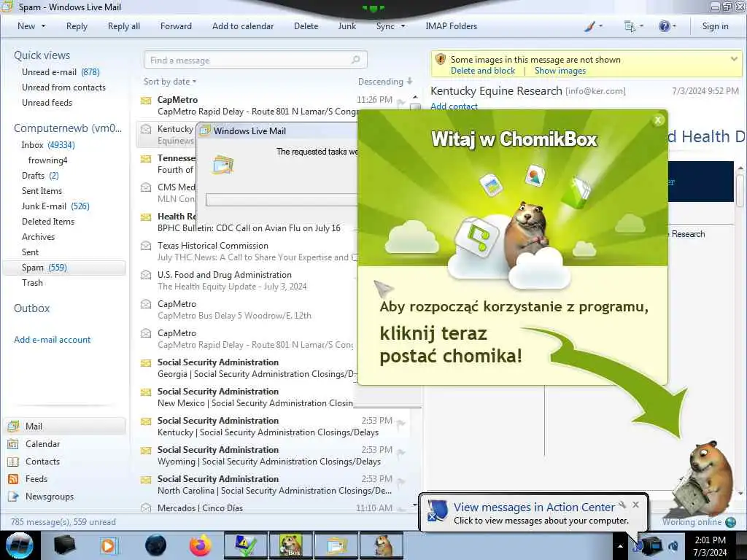The height and width of the screenshot is (560, 747).
Task: Click the search magnifier in Find a message
Action: (x=355, y=60)
